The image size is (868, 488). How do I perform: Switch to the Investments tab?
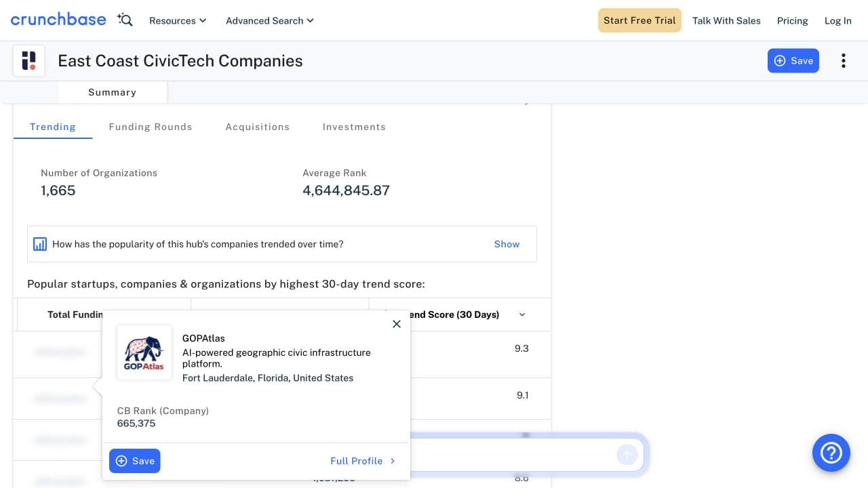(354, 127)
